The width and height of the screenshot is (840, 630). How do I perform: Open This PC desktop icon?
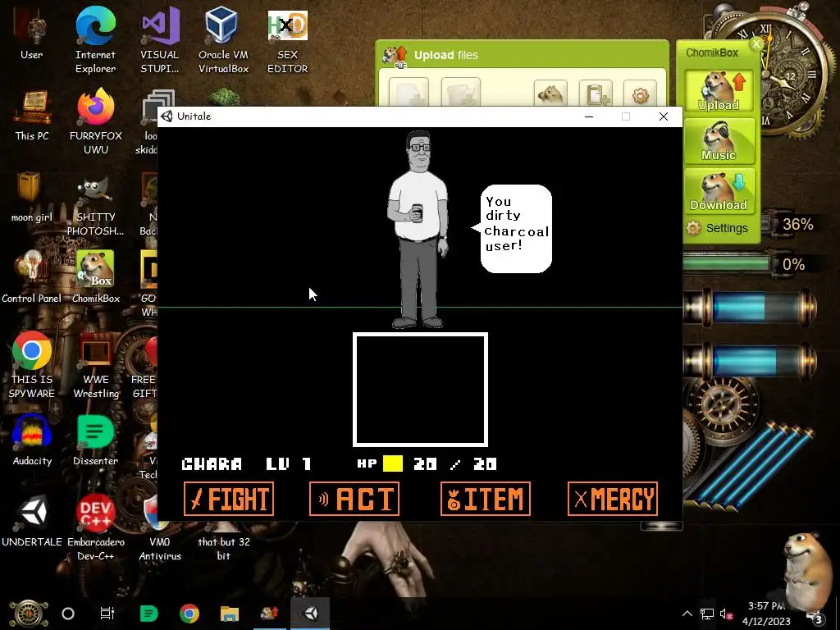pyautogui.click(x=32, y=116)
